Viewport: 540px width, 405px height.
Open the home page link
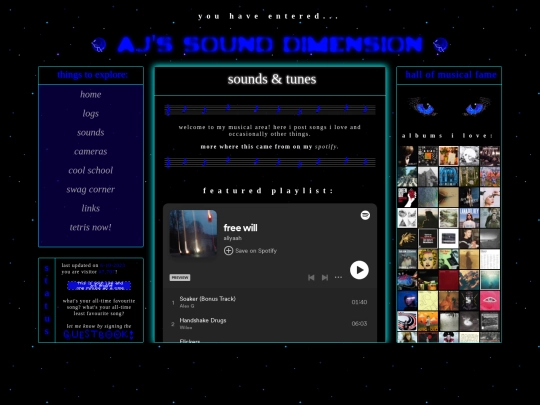[x=91, y=94]
